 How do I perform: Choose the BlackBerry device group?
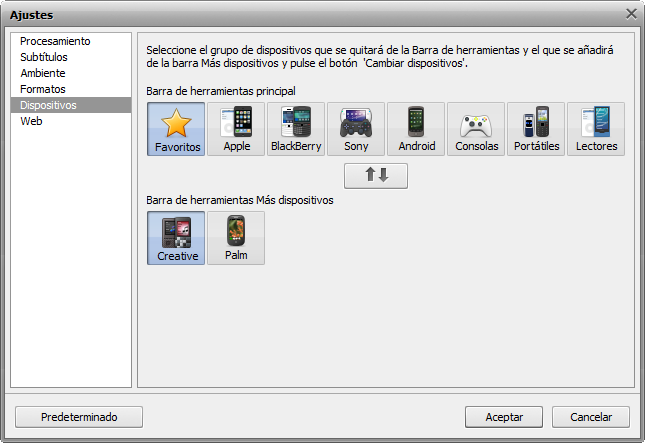pos(296,129)
